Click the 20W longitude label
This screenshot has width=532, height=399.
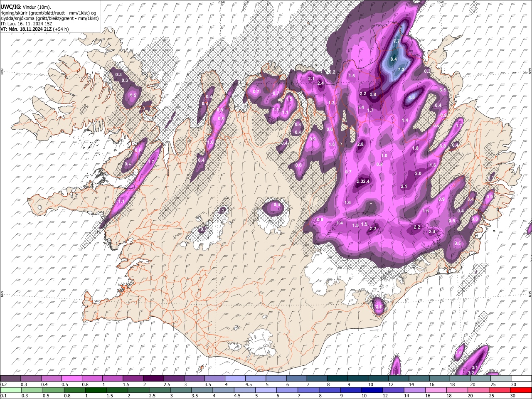221,2
